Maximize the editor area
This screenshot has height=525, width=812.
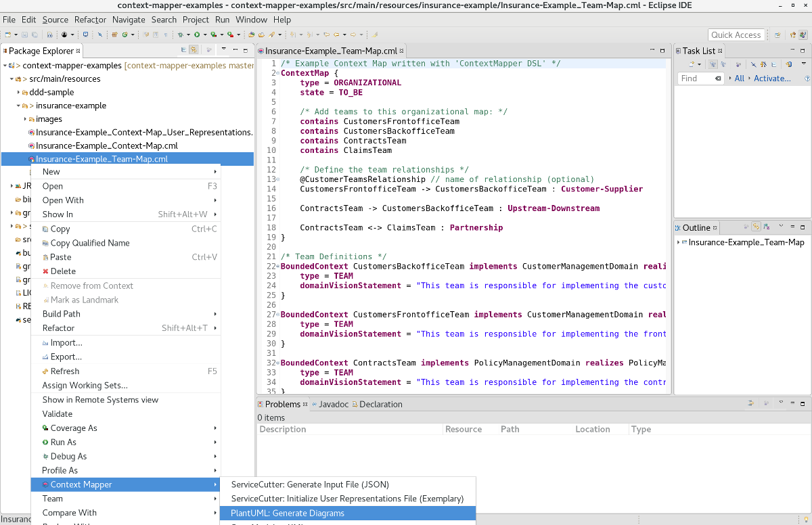(662, 50)
